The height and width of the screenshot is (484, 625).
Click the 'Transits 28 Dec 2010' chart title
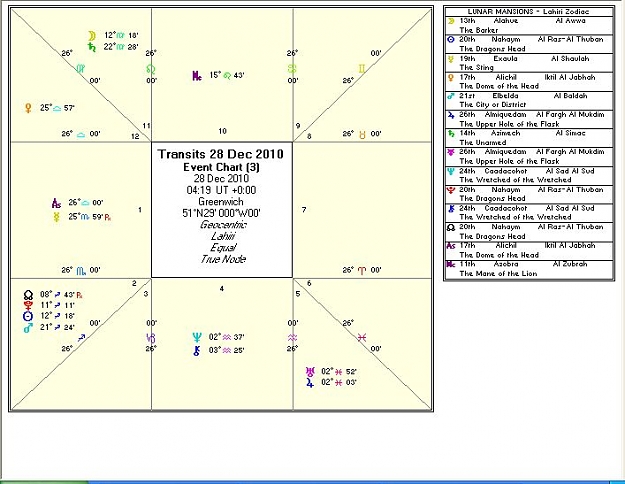(221, 154)
